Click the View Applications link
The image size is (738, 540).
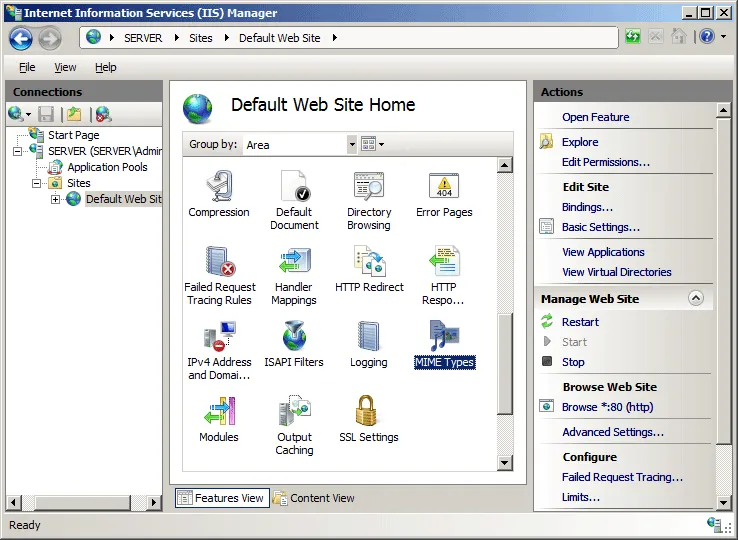pos(603,252)
